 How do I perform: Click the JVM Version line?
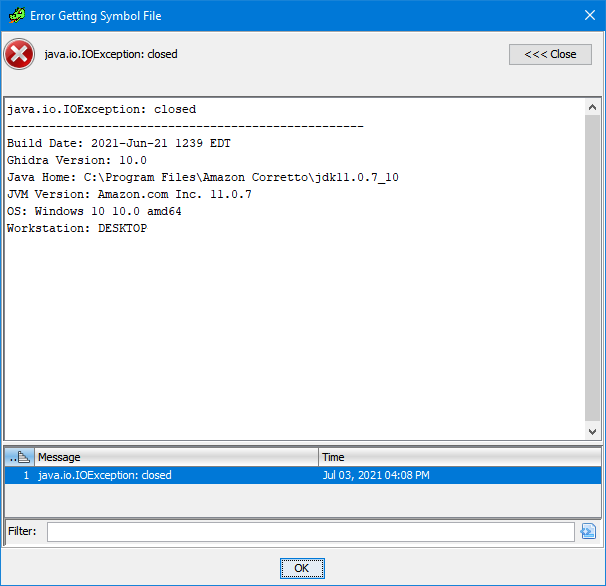[129, 194]
